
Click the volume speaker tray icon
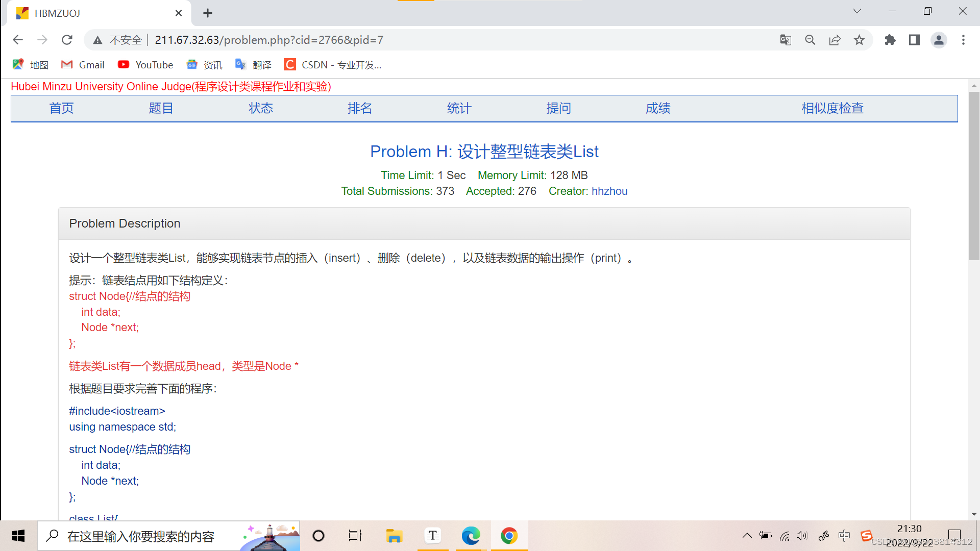pos(802,536)
